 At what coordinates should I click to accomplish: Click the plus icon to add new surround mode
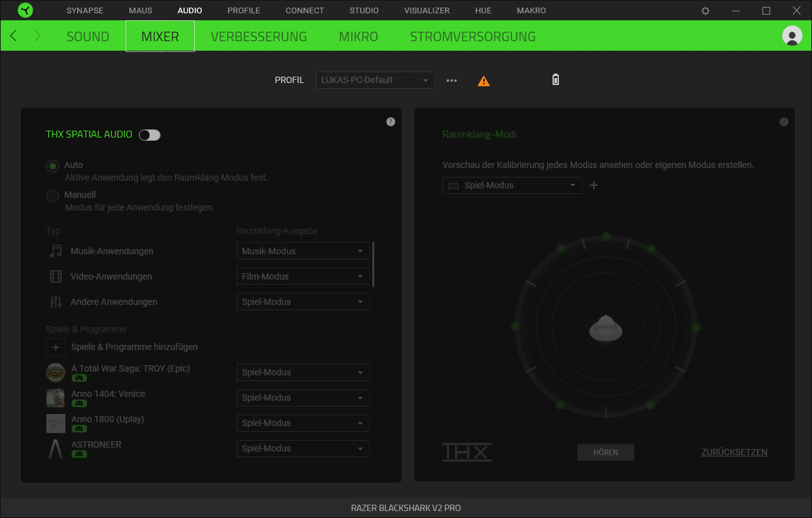(x=594, y=185)
